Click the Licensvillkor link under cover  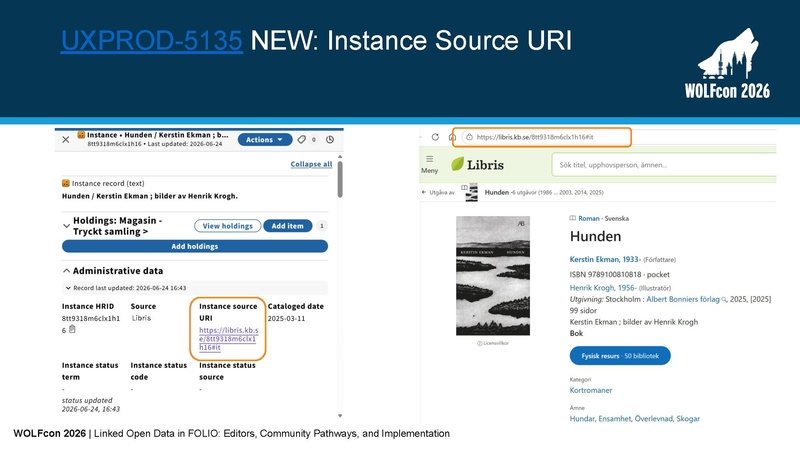(x=493, y=343)
